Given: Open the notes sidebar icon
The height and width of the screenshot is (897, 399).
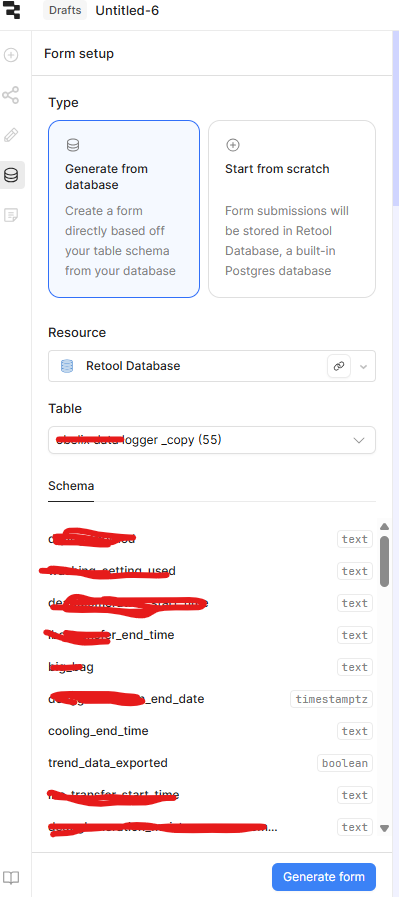Looking at the screenshot, I should [x=11, y=215].
